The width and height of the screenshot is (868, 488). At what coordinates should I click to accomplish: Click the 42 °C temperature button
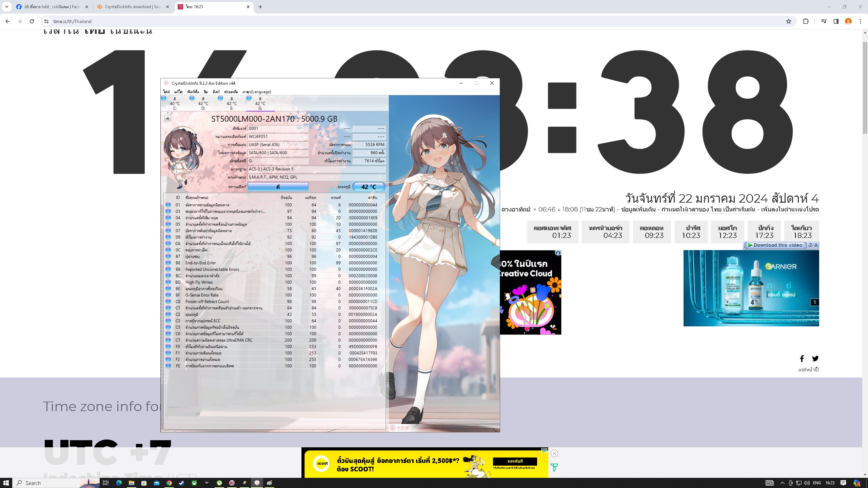coord(369,187)
